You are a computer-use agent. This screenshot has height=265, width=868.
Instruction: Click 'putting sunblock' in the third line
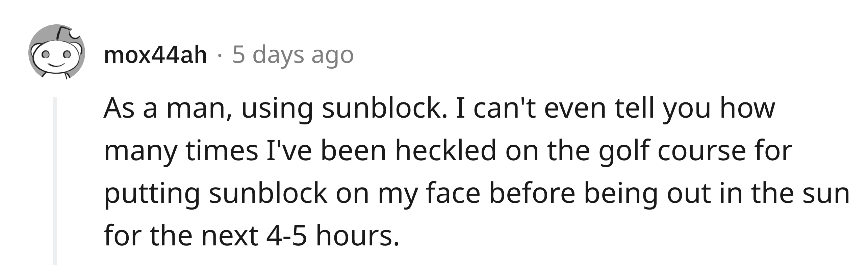[x=215, y=195]
